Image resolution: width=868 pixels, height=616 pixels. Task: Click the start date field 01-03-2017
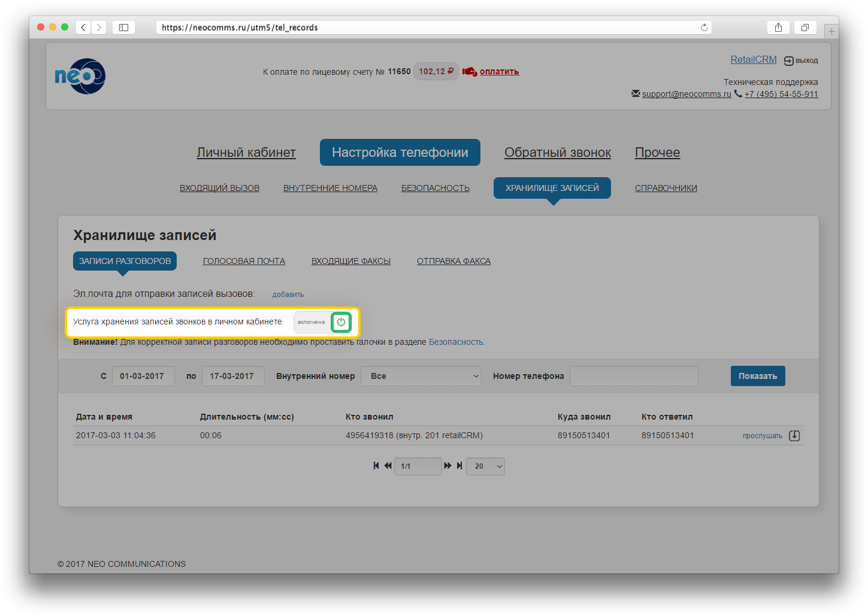point(143,376)
